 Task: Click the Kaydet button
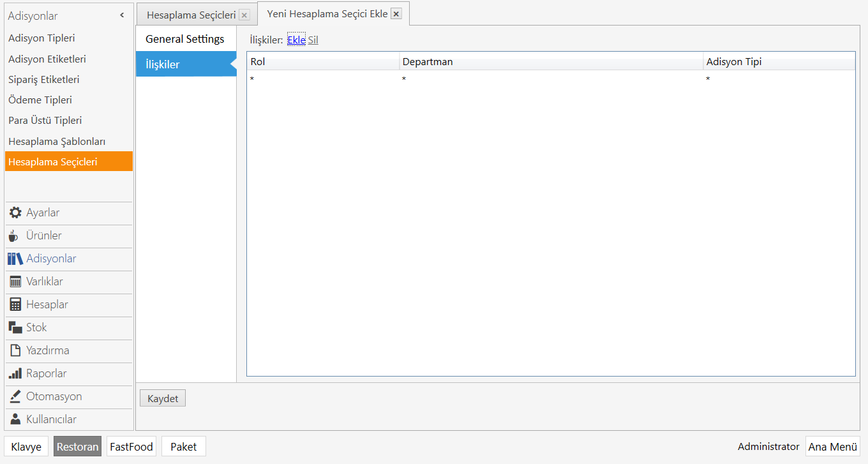pyautogui.click(x=163, y=398)
